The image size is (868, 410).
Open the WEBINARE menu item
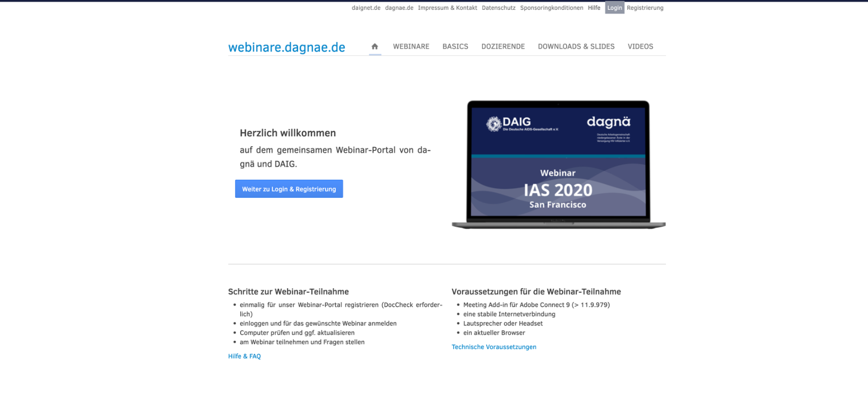[411, 46]
